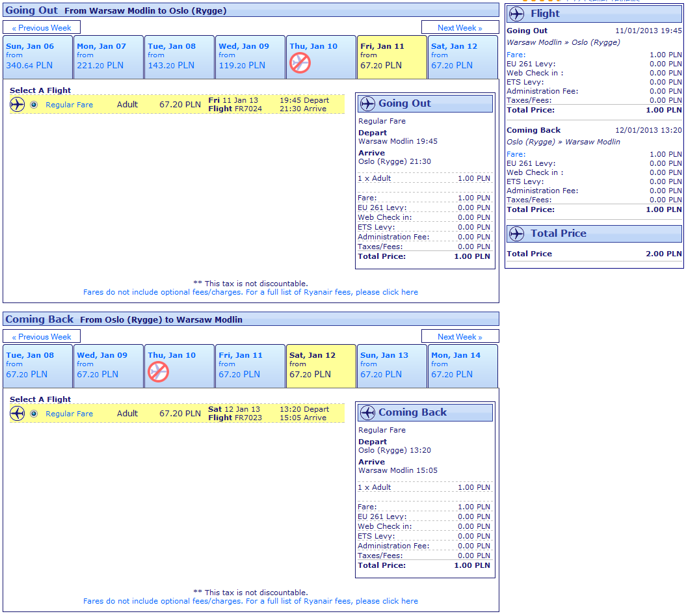
Task: Click the no-flight icon on outbound Thu, Jan 10
Action: (x=300, y=62)
